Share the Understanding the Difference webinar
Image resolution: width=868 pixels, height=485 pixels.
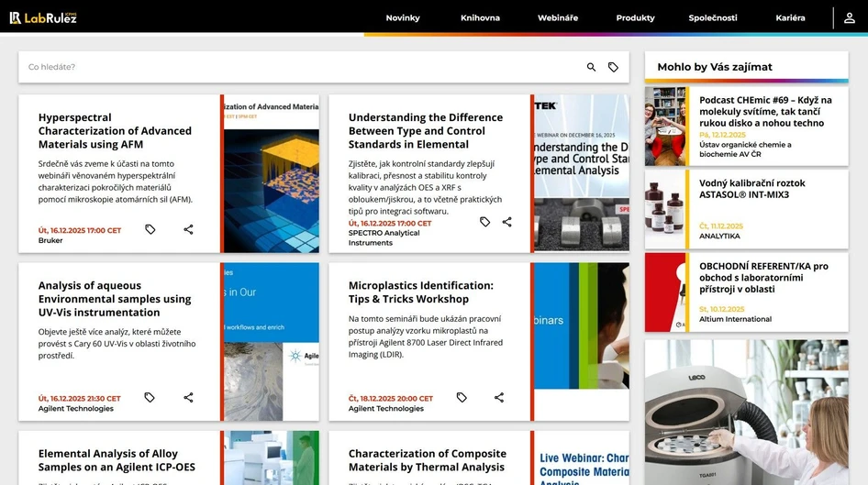507,222
